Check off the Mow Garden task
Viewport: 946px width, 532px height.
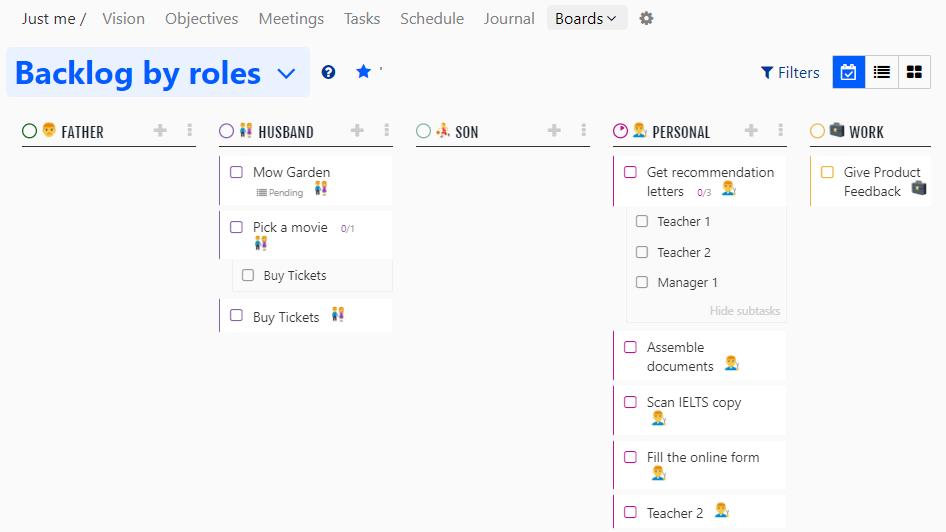point(237,172)
